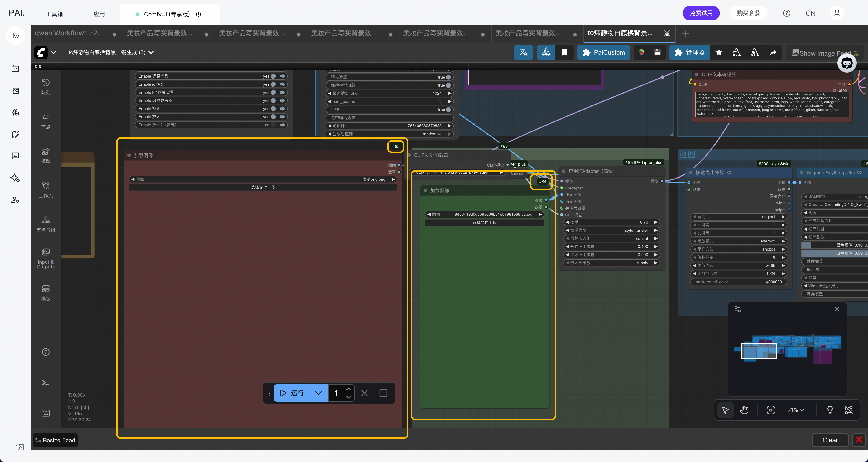Click the 免费试用 button
Screen dimensions: 868x462
tap(701, 13)
